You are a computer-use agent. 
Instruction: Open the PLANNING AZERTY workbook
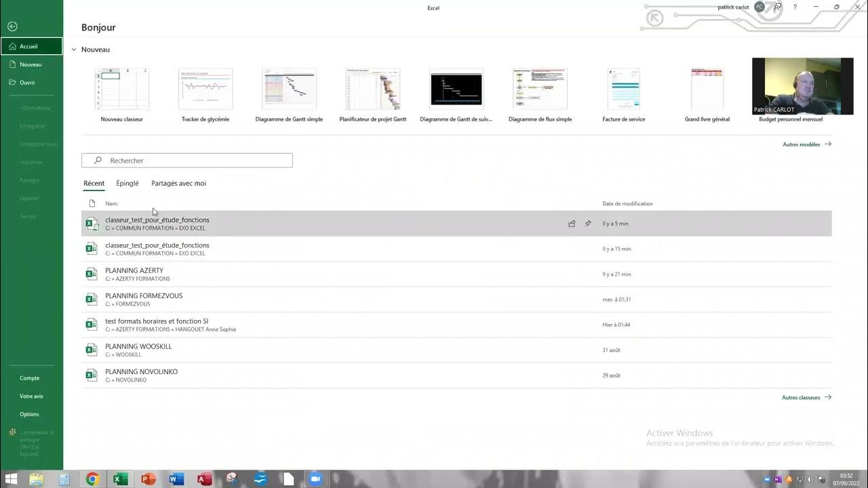point(456,274)
